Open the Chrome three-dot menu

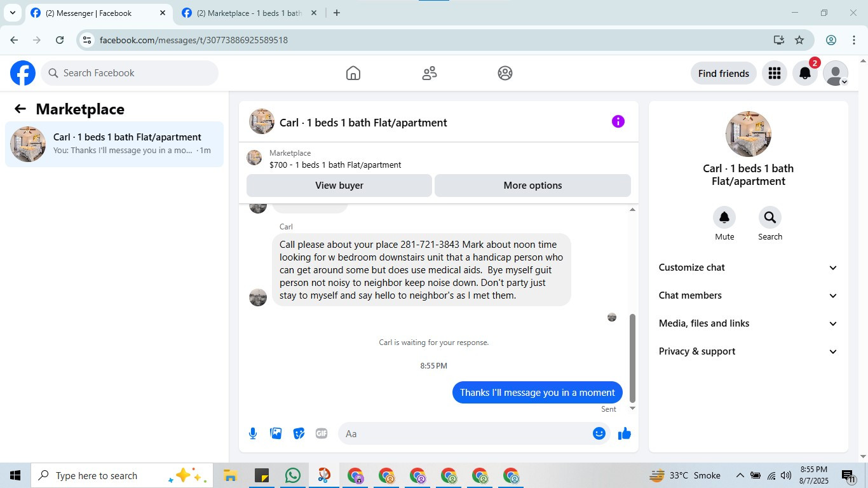(854, 40)
